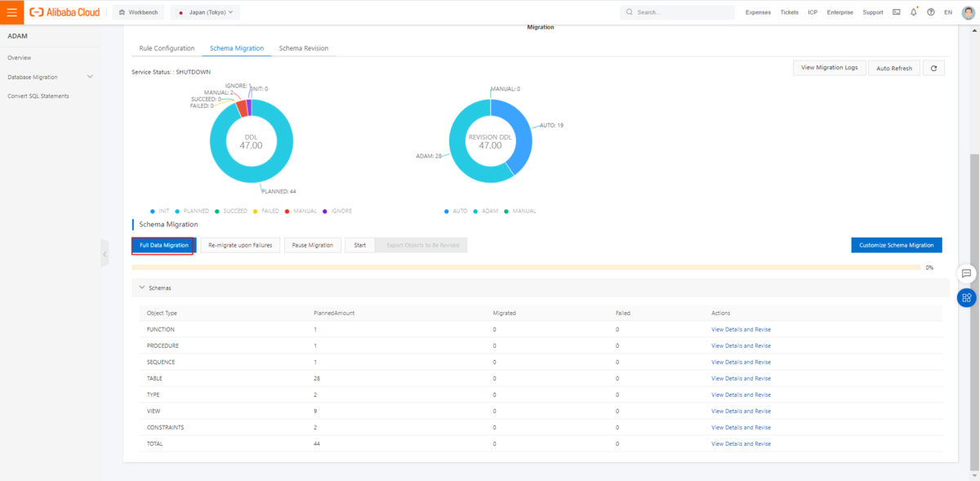Viewport: 980px width, 481px height.
Task: View Details and Revise for TABLE
Action: click(x=741, y=378)
